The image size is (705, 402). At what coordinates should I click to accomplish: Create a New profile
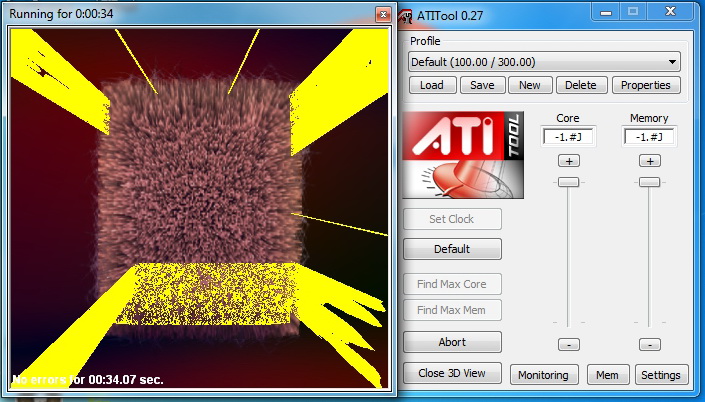click(x=529, y=85)
